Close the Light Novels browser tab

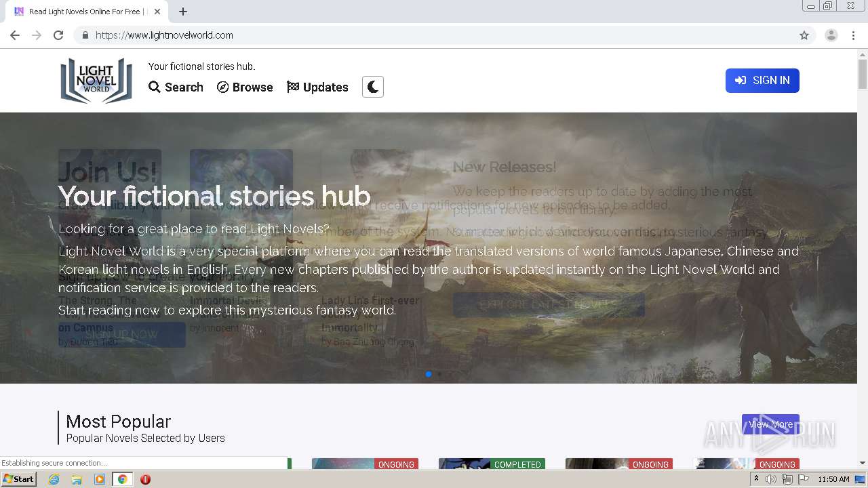(157, 12)
